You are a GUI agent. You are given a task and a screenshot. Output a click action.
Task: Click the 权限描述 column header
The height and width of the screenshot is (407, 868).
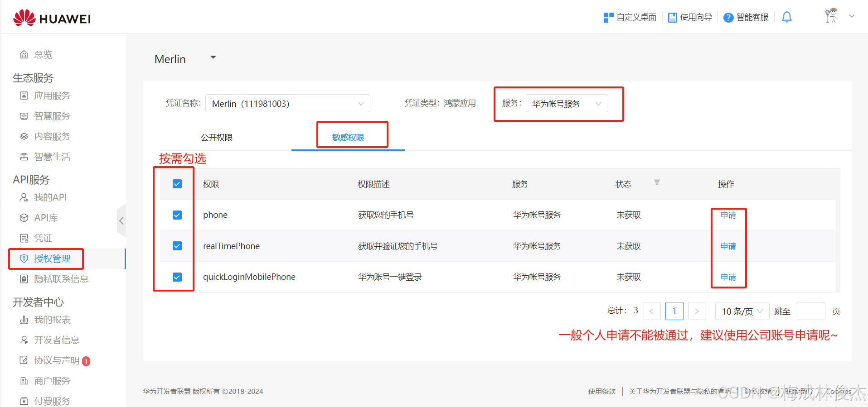pos(373,184)
